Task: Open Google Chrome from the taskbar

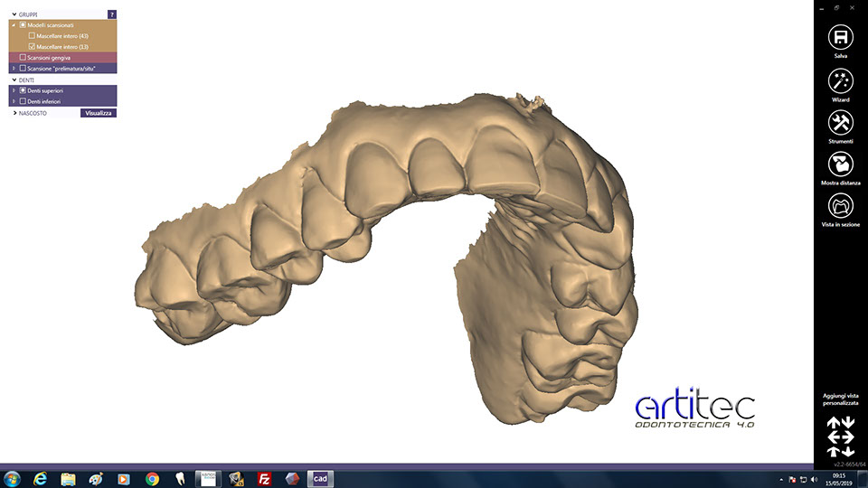Action: [152, 478]
